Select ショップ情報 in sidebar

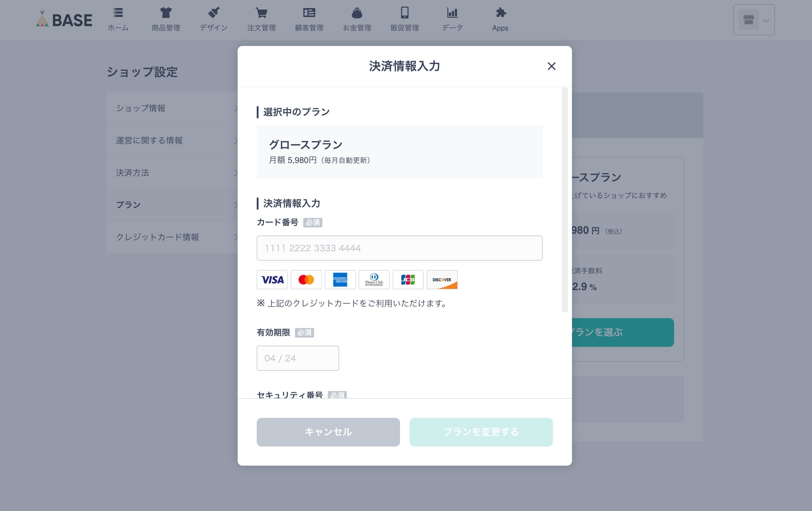coord(172,108)
